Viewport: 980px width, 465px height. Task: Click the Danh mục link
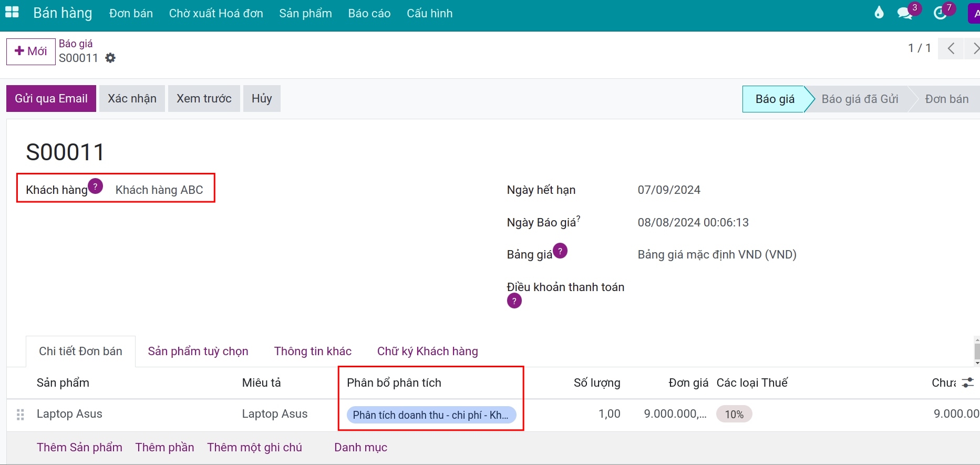coord(360,447)
